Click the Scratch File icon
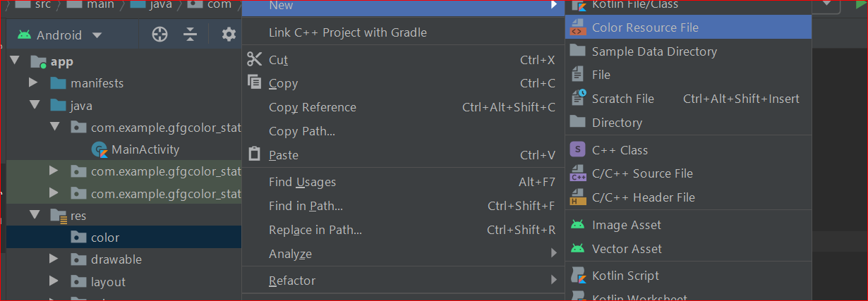The width and height of the screenshot is (868, 301). (578, 99)
